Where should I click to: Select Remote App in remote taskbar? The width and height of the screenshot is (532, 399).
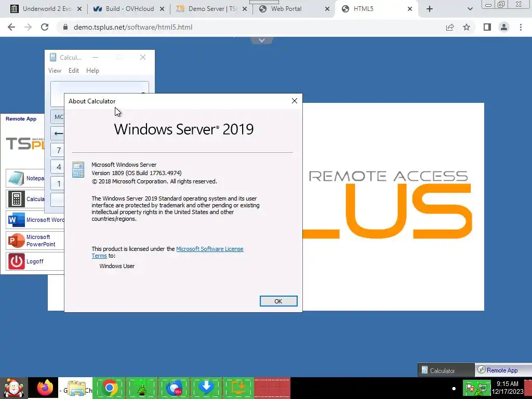click(x=503, y=370)
